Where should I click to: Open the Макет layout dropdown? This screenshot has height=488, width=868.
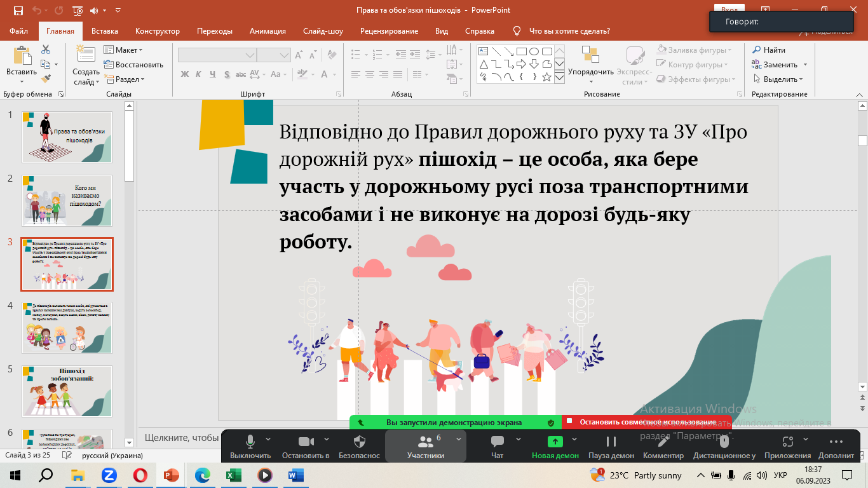pyautogui.click(x=124, y=50)
